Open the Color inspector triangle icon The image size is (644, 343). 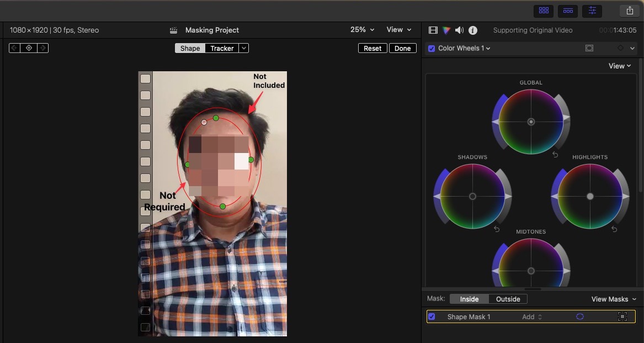446,30
